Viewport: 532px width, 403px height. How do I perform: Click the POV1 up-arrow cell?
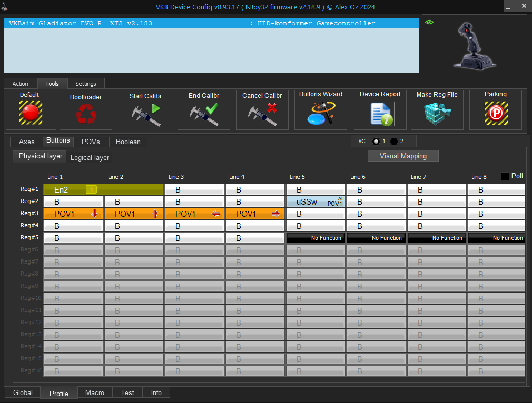[134, 214]
